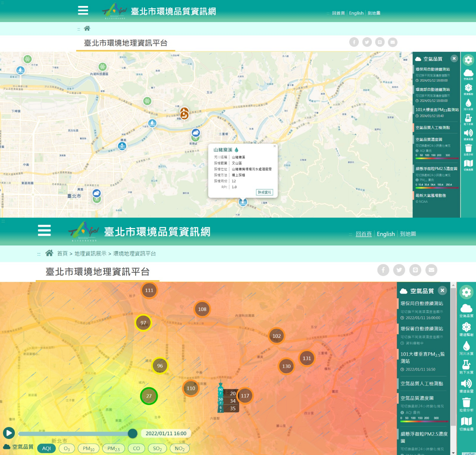
Task: Click AQI station marker showing 27
Action: click(149, 396)
